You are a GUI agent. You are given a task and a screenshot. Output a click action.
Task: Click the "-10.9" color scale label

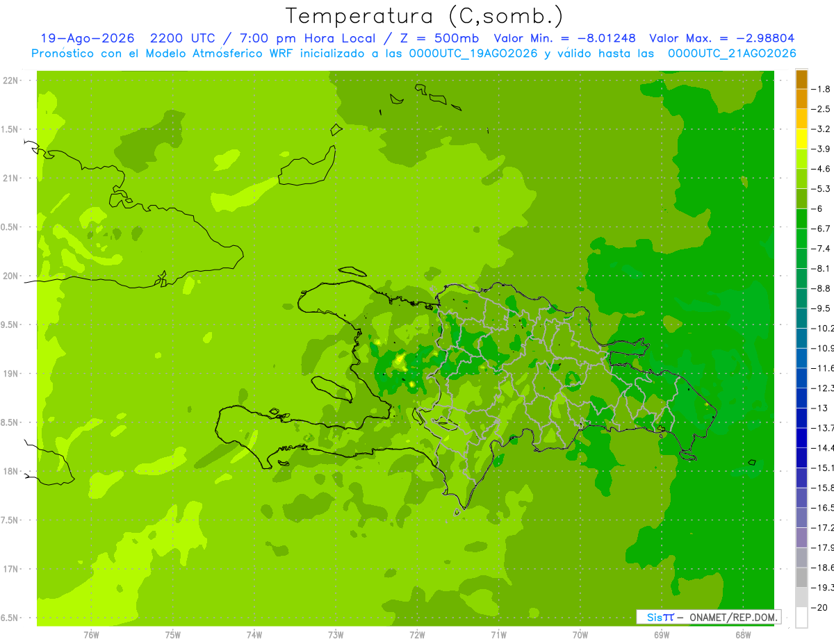tap(822, 348)
